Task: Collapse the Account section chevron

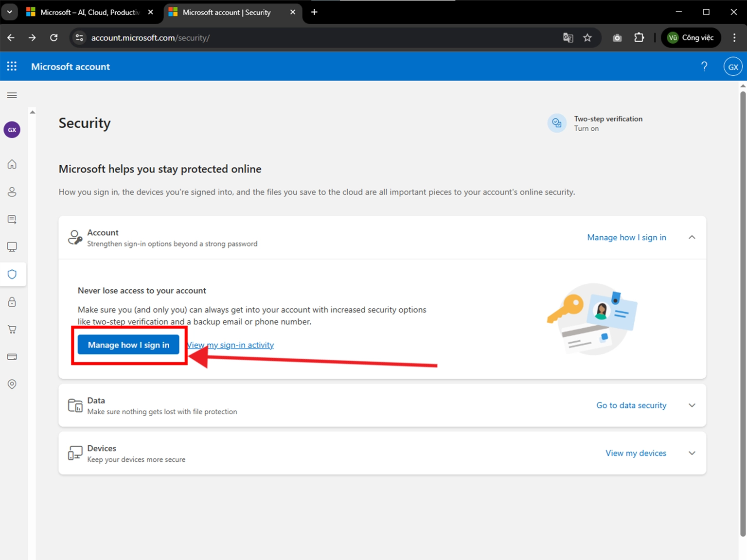Action: point(692,237)
